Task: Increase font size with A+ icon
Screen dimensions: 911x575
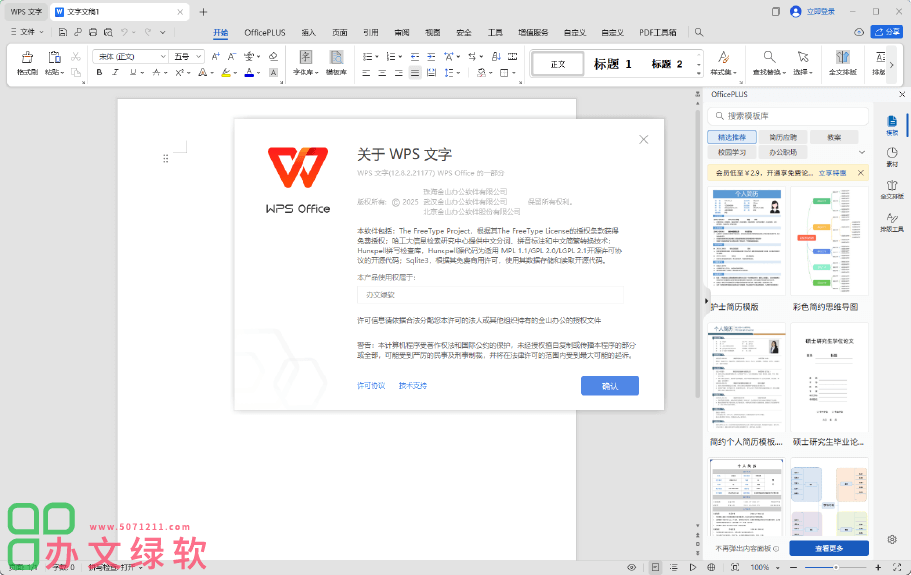Action: [216, 56]
